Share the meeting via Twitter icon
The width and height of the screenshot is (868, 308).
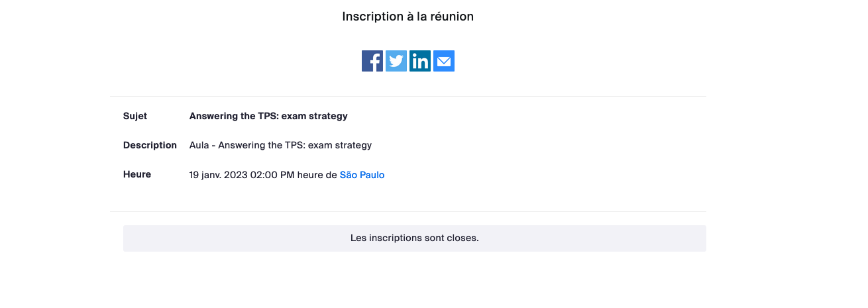pyautogui.click(x=396, y=61)
